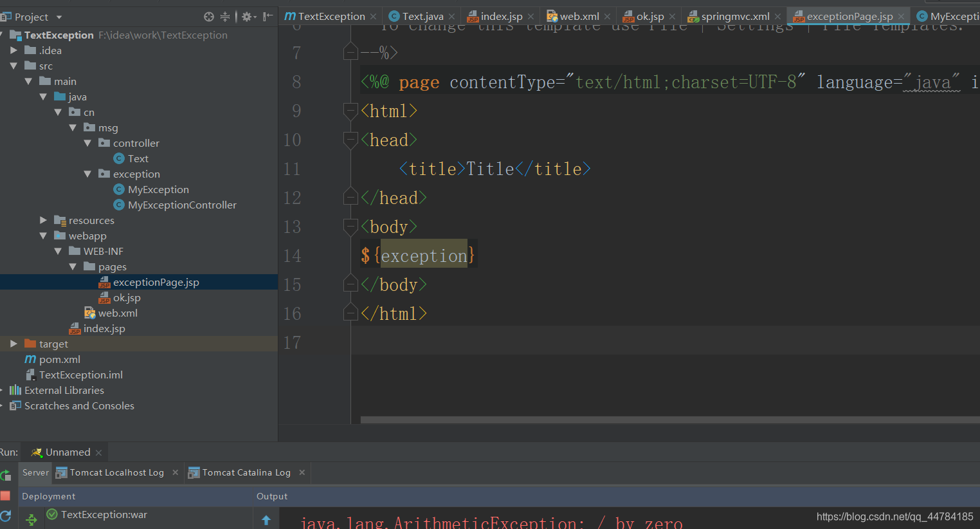Switch to the Server tab
Viewport: 980px width, 529px height.
(35, 472)
